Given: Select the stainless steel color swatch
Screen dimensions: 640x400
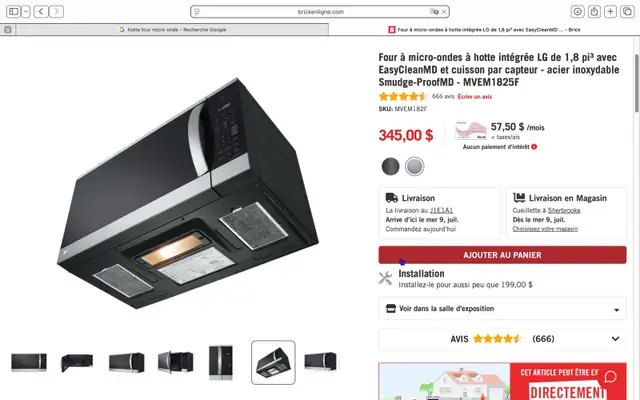Looking at the screenshot, I should (x=414, y=167).
